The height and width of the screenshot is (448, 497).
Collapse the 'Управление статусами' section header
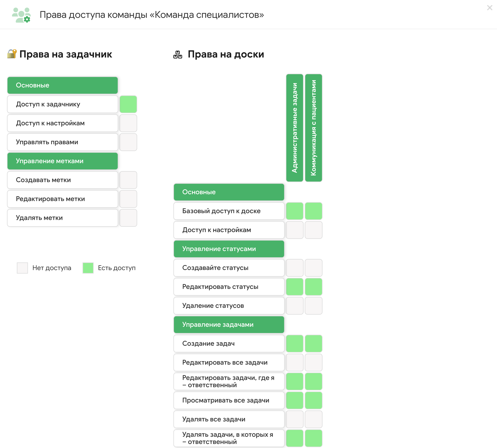[229, 249]
